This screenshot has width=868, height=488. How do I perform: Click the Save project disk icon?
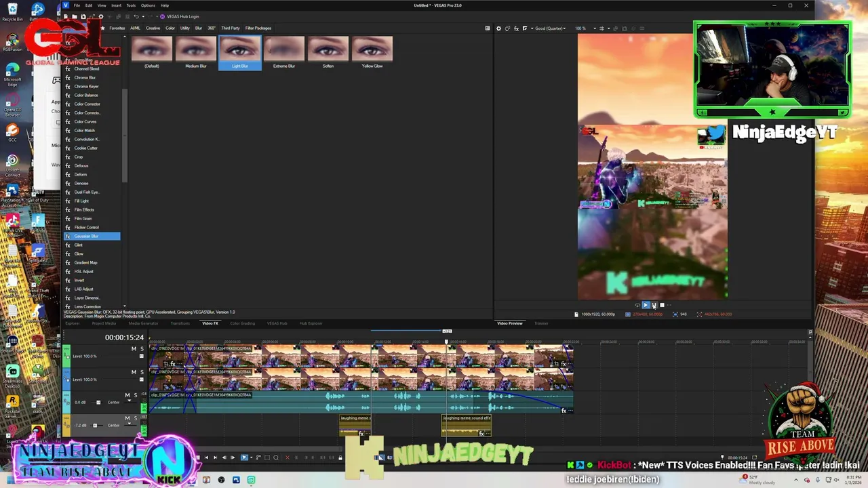point(83,16)
